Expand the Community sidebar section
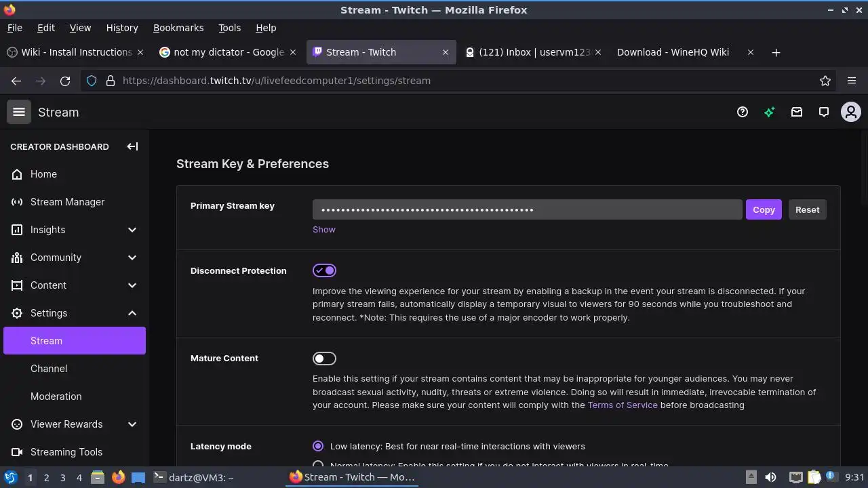Image resolution: width=868 pixels, height=488 pixels. tap(132, 258)
